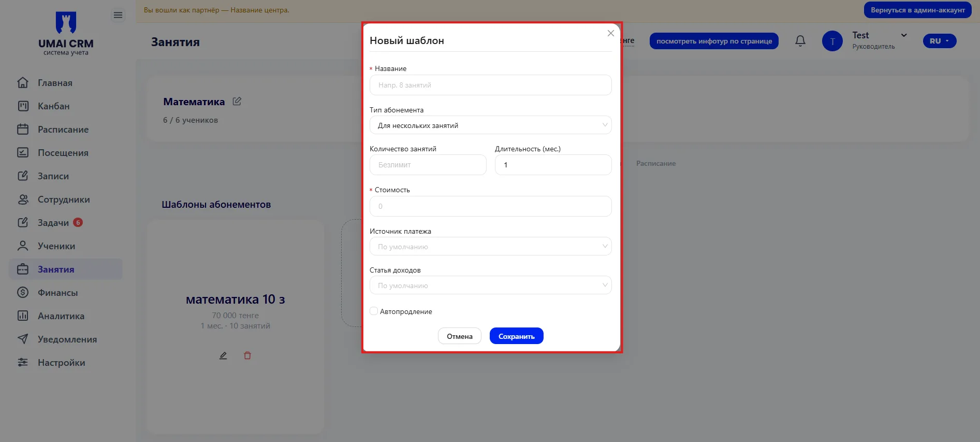This screenshot has width=980, height=442.
Task: Open Тип абонемента dropdown
Action: [491, 125]
